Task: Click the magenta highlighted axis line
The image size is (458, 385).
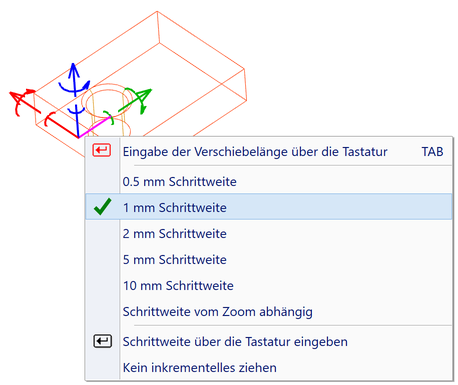Action: pyautogui.click(x=95, y=127)
